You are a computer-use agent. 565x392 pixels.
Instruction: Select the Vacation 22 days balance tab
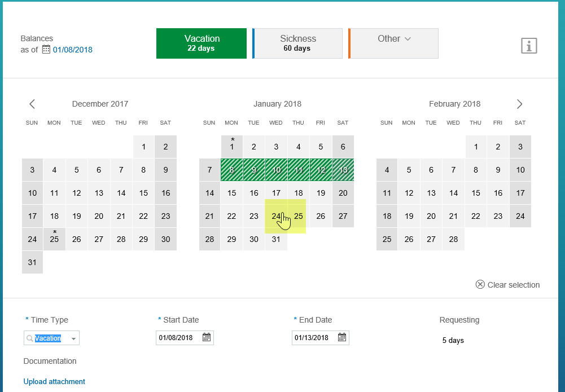pyautogui.click(x=202, y=43)
